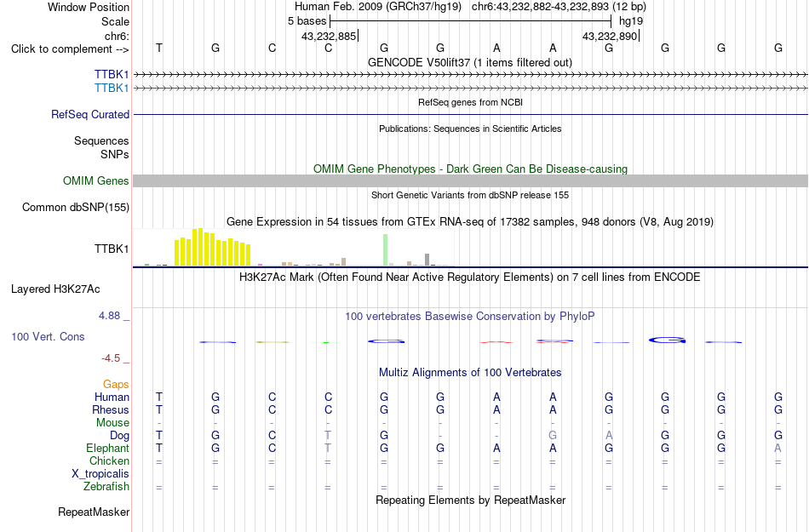Screen dimensions: 809x532
Task: Select the Common dbSNP(155) track label
Action: point(76,207)
